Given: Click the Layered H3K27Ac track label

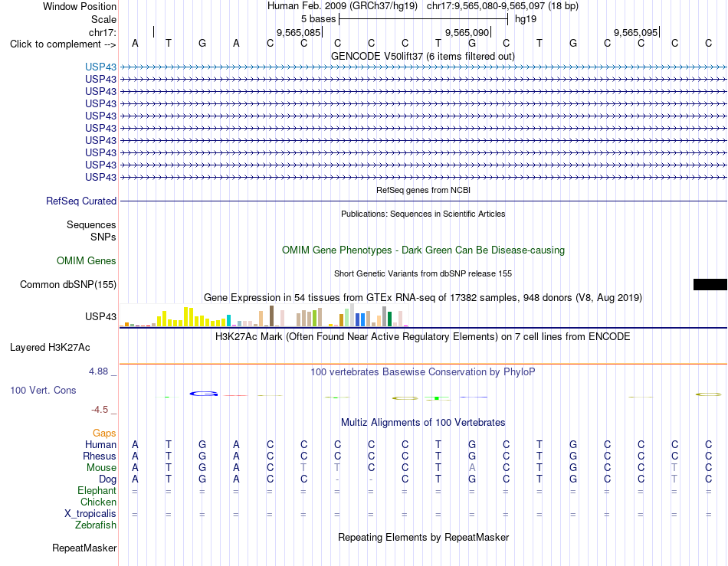Looking at the screenshot, I should tap(50, 348).
